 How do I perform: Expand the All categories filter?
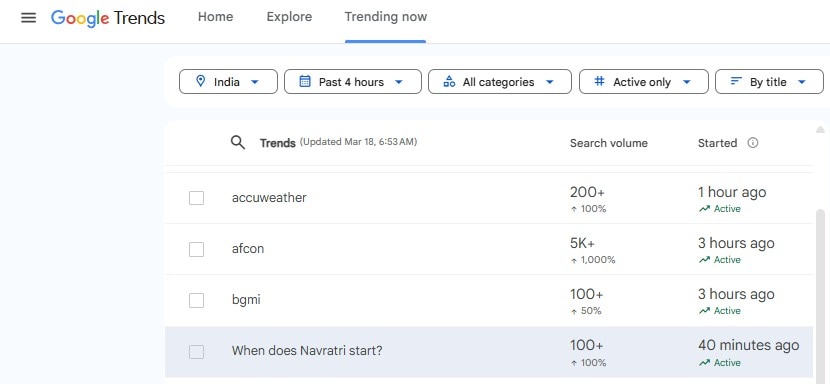click(x=500, y=82)
